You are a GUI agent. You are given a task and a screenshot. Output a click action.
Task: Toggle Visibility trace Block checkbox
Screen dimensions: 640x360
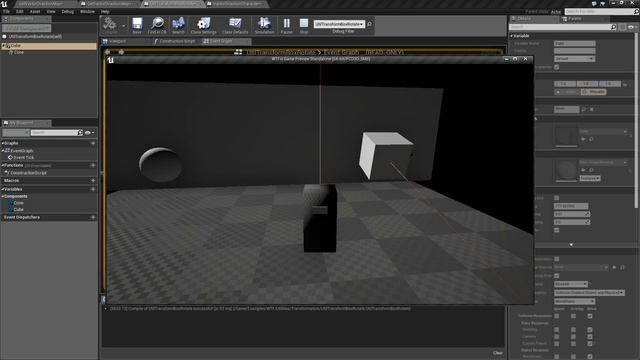[x=590, y=329]
